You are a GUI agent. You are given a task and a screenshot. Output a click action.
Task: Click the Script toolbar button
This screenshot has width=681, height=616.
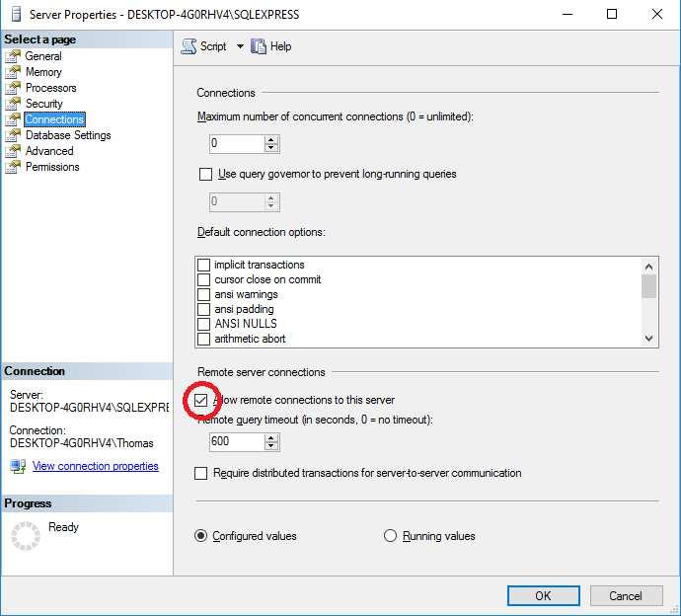[203, 46]
